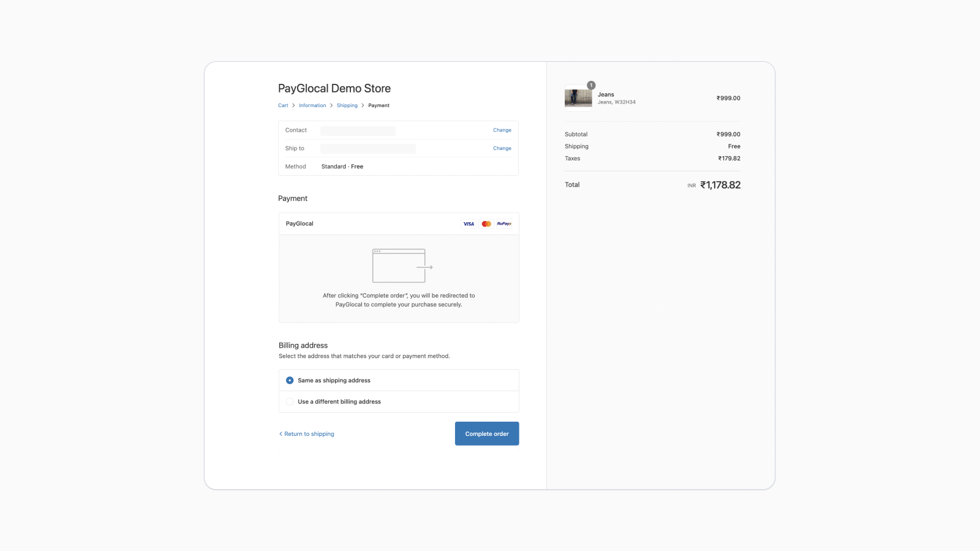Screen dimensions: 980x551
Task: Go to Shipping breadcrumb
Action: [x=347, y=105]
